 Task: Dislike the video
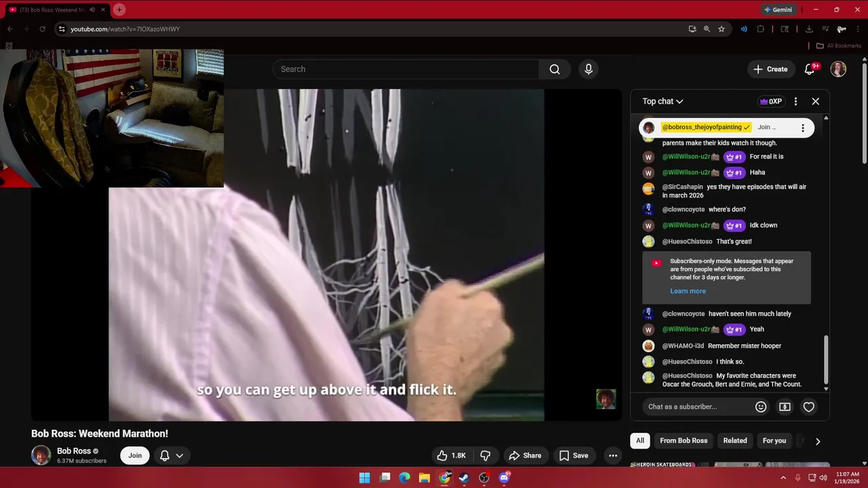pos(486,455)
